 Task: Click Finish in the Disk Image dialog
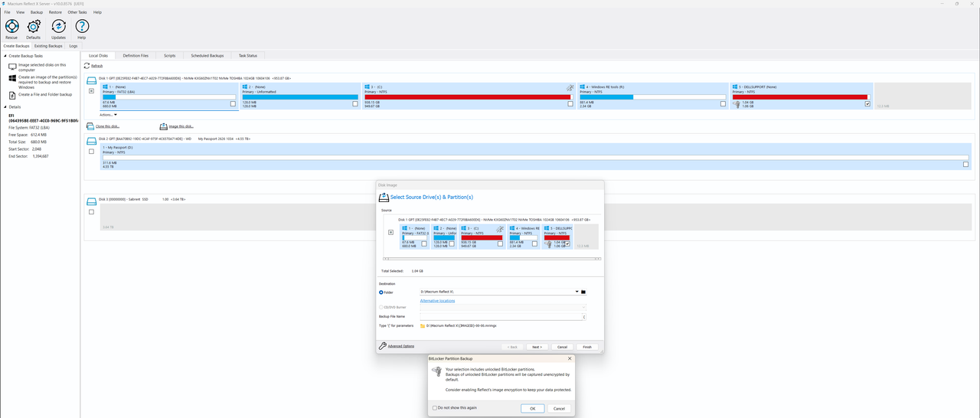coord(587,347)
